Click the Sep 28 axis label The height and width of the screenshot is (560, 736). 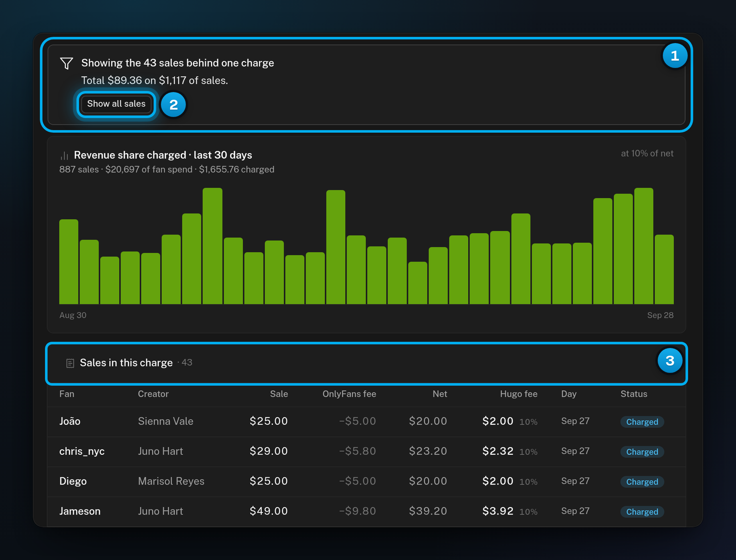click(660, 315)
